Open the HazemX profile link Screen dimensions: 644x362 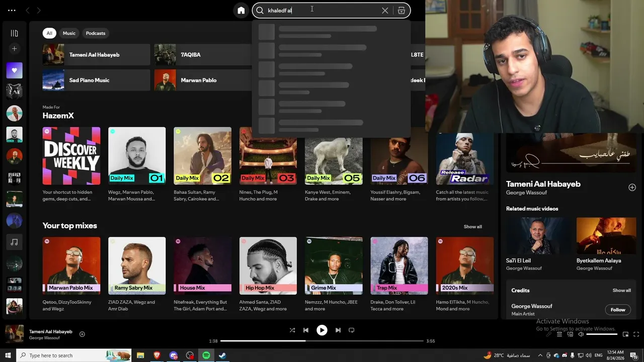[58, 116]
